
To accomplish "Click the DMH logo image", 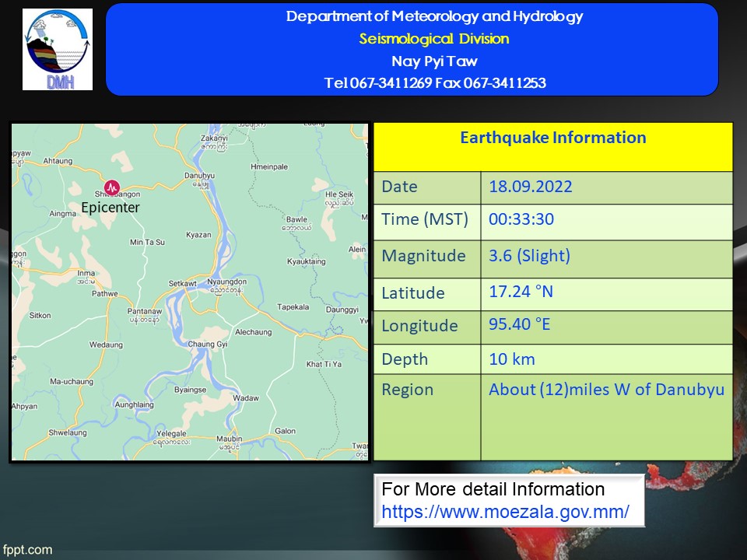I will coord(57,49).
